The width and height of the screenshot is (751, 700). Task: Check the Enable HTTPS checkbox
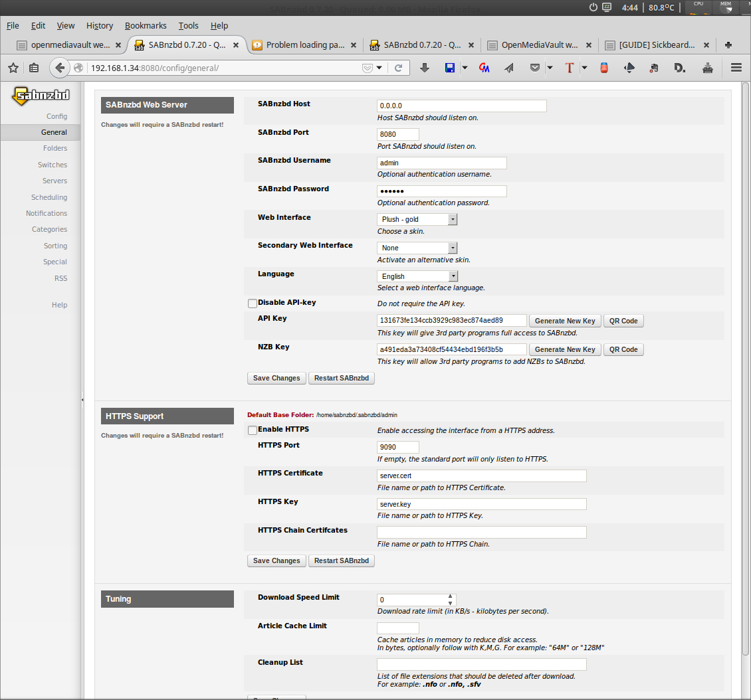click(253, 430)
